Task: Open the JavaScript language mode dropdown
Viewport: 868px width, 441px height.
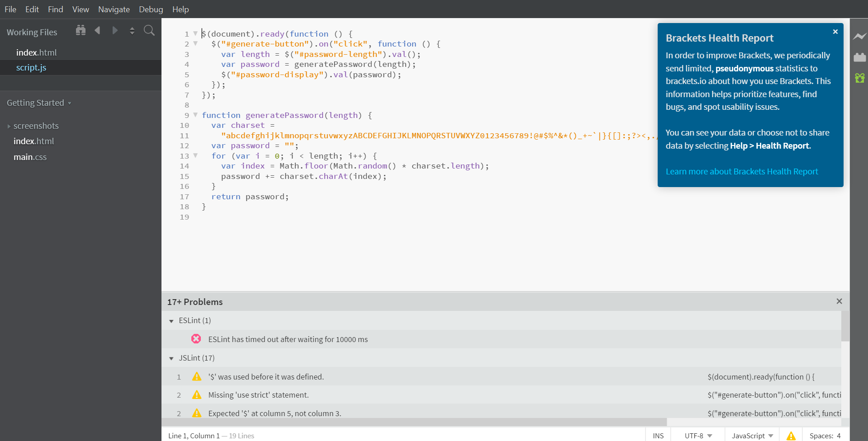Action: tap(752, 435)
